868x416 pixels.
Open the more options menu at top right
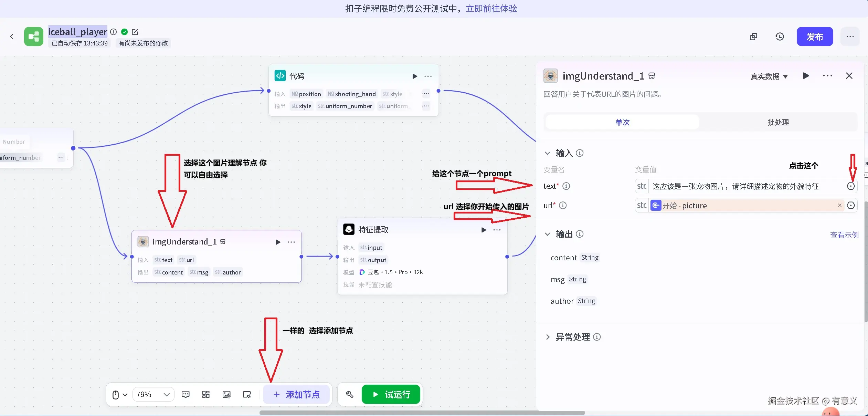pyautogui.click(x=850, y=36)
